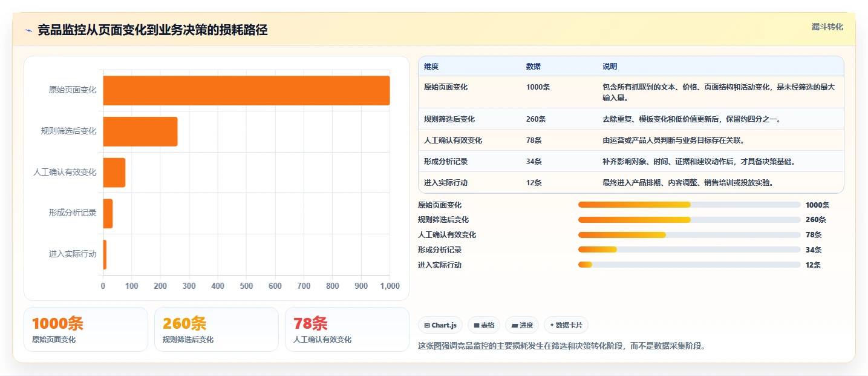Open the 260条 data card

click(x=217, y=329)
